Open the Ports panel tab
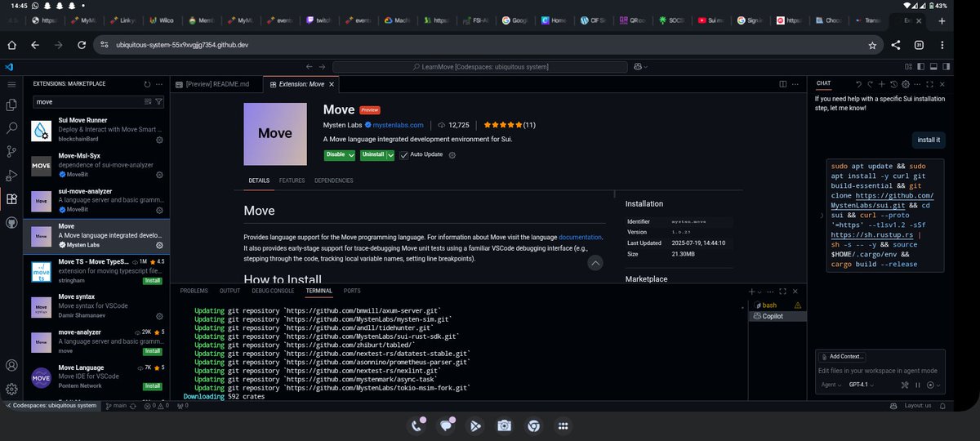The image size is (980, 441). (x=352, y=291)
